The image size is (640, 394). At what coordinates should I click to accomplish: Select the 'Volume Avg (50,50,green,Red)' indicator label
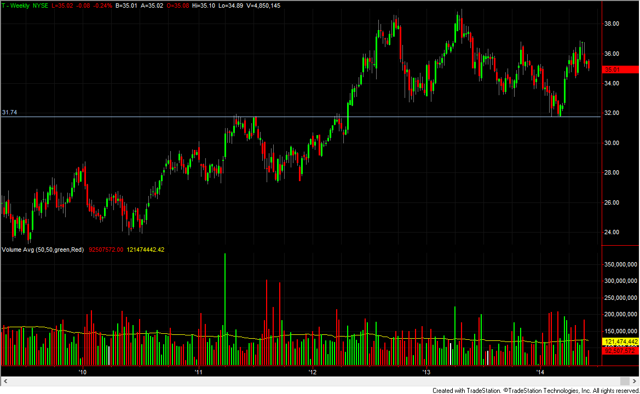pos(43,249)
